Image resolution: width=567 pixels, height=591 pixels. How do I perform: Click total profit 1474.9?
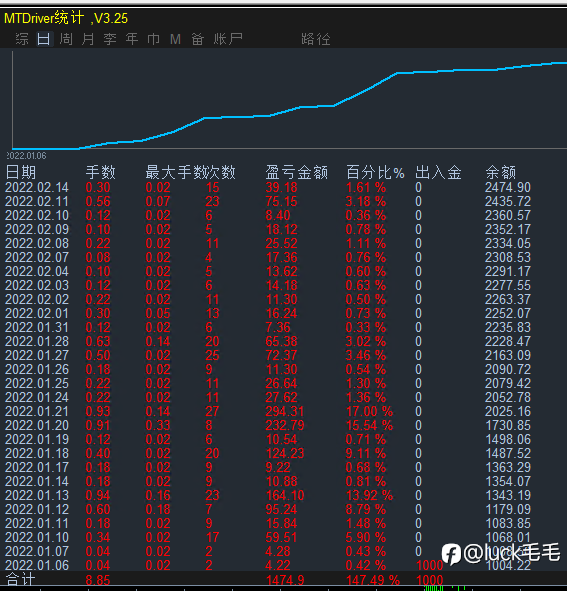(285, 580)
